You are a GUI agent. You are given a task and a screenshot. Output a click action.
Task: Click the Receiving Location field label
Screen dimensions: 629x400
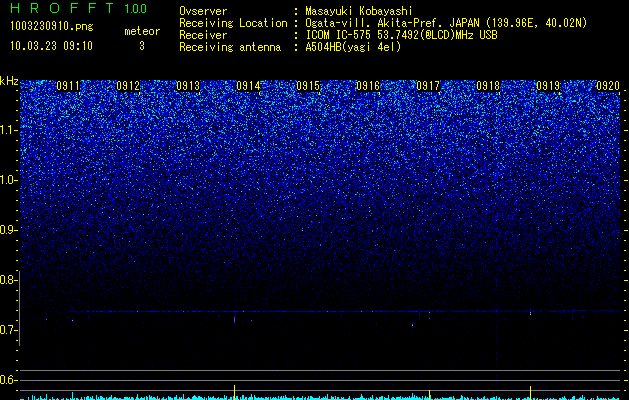pyautogui.click(x=233, y=23)
